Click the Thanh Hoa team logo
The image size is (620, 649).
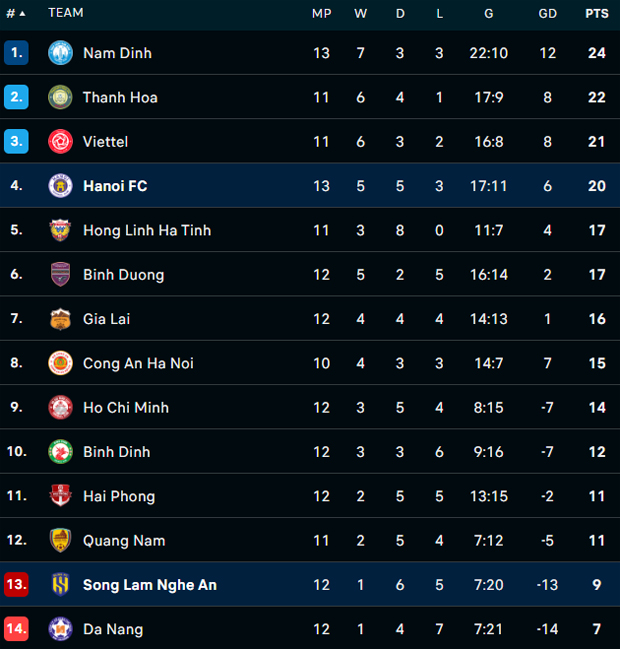[61, 97]
